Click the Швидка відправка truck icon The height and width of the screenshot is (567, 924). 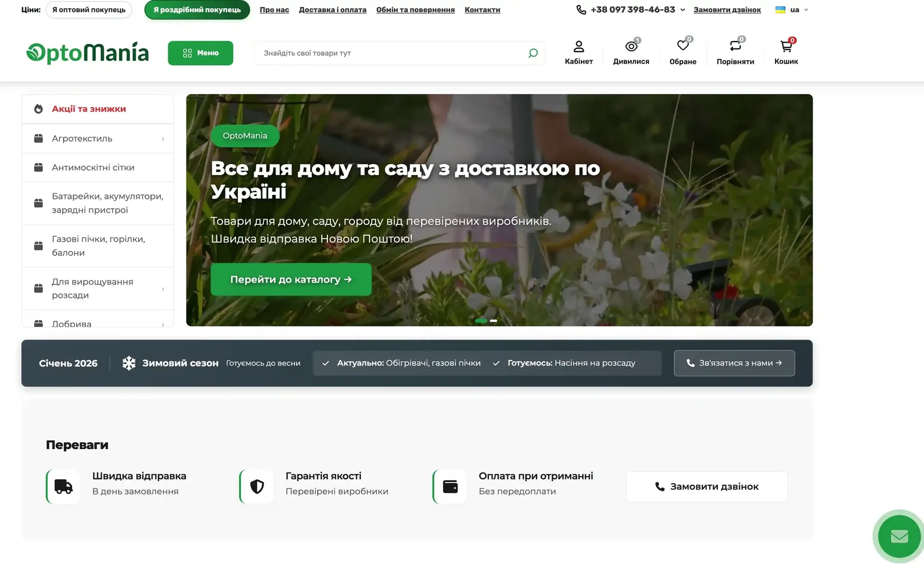coord(64,487)
